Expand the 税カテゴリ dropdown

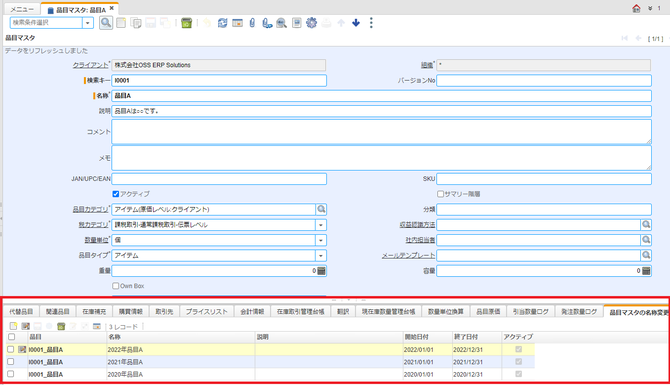tap(321, 225)
